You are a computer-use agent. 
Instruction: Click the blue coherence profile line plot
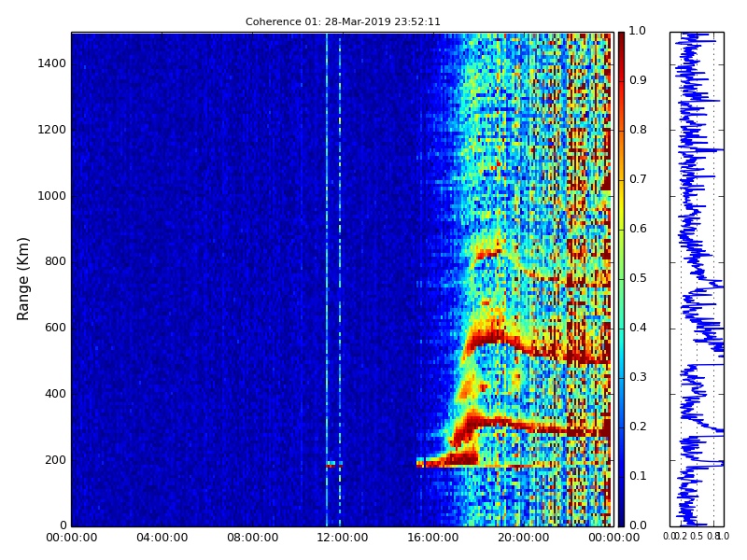click(x=697, y=279)
